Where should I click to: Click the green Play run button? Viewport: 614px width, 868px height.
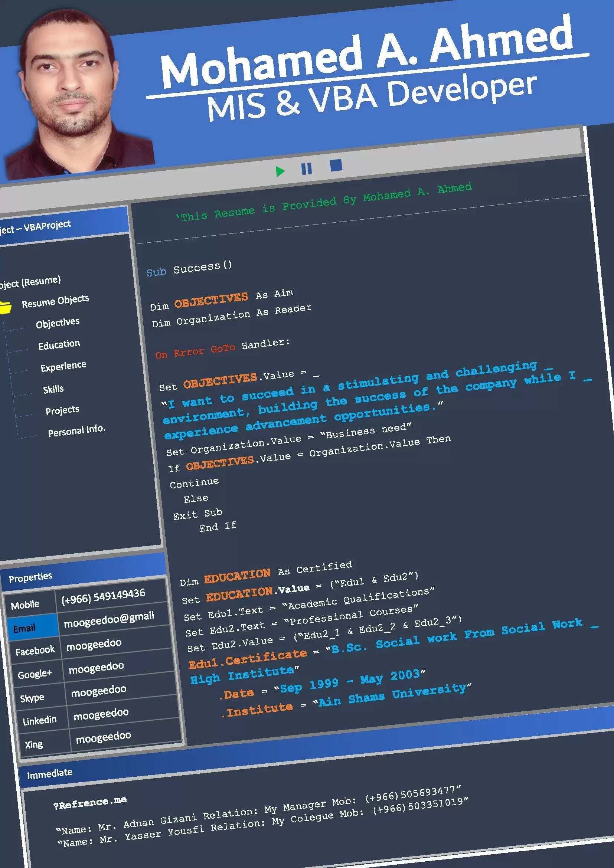[280, 171]
